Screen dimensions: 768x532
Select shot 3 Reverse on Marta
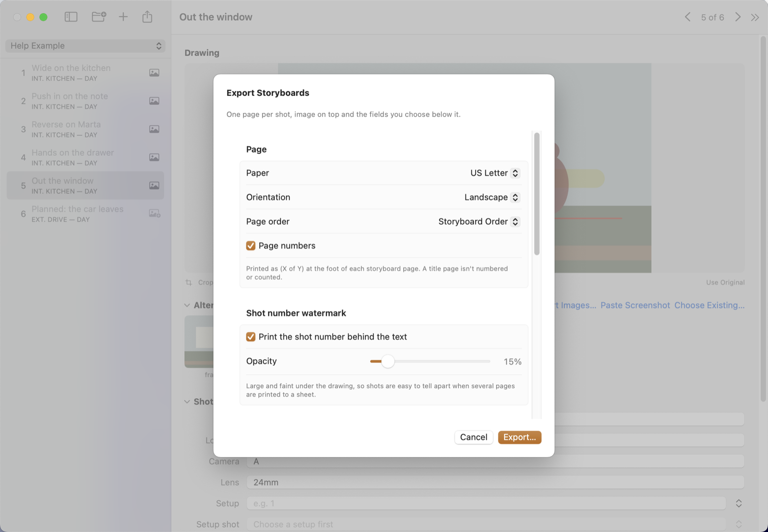pyautogui.click(x=85, y=129)
